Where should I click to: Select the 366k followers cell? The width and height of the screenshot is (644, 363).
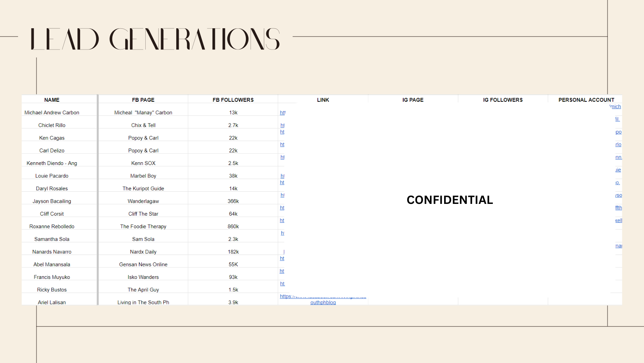(233, 201)
